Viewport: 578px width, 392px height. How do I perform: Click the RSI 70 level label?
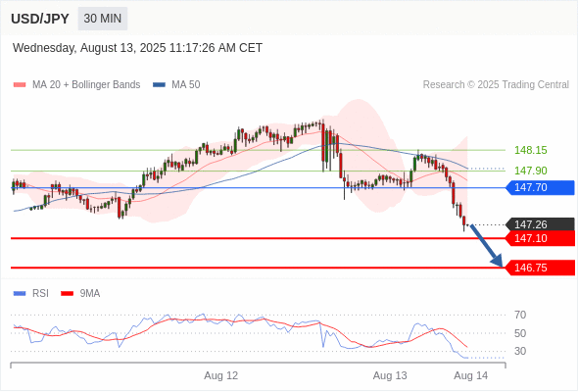click(x=520, y=315)
